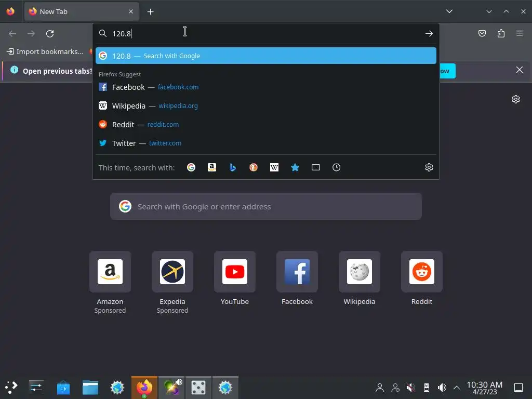Go forward with the forward arrow
The height and width of the screenshot is (399, 532).
tap(31, 34)
